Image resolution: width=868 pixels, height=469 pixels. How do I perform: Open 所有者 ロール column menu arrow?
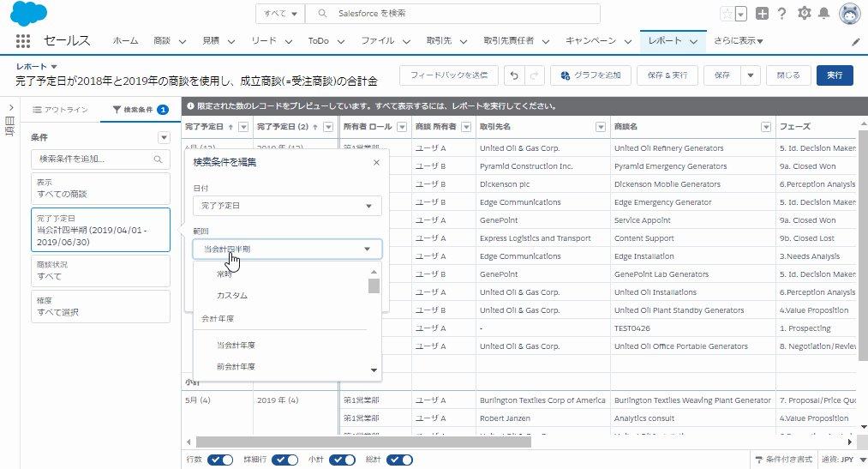[x=403, y=127]
